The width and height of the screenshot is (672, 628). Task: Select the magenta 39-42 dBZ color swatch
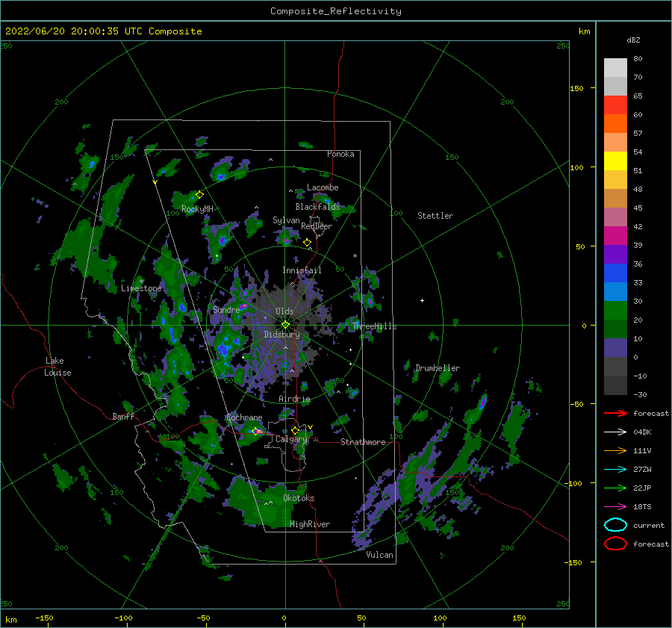(615, 236)
